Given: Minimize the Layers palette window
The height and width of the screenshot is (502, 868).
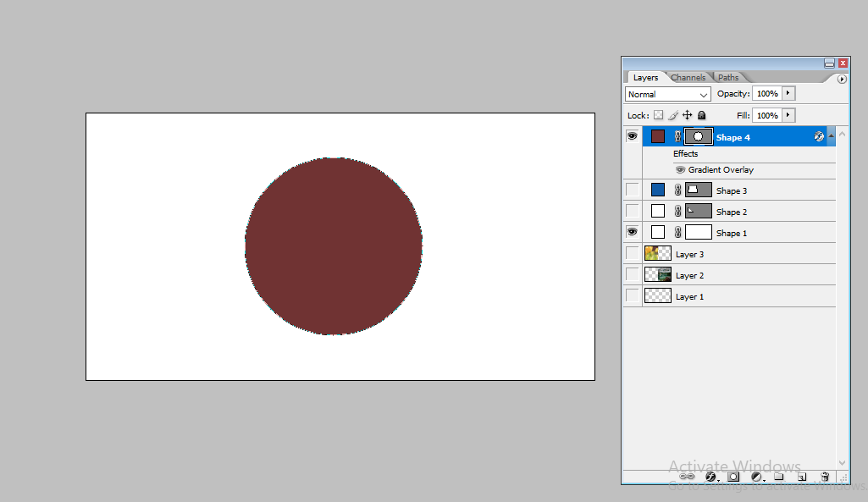Looking at the screenshot, I should 829,63.
